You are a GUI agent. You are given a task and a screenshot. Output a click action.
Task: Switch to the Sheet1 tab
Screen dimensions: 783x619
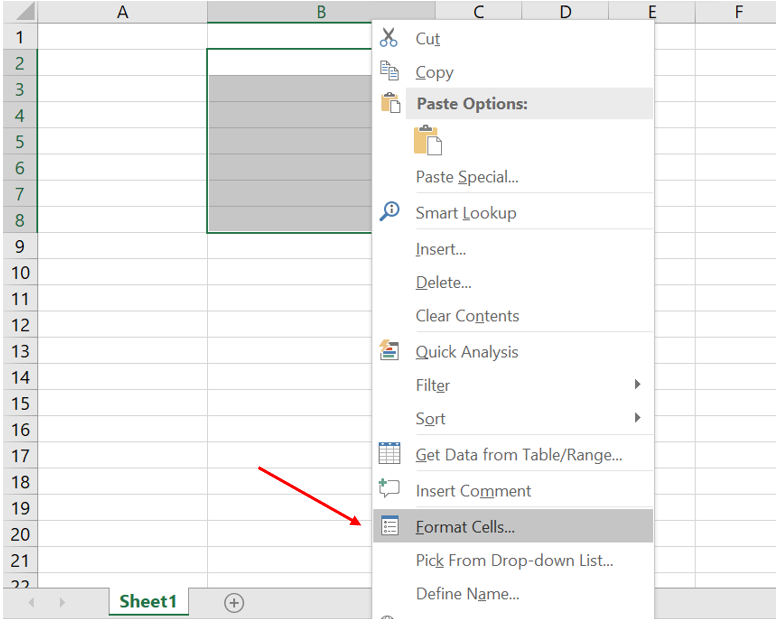148,601
